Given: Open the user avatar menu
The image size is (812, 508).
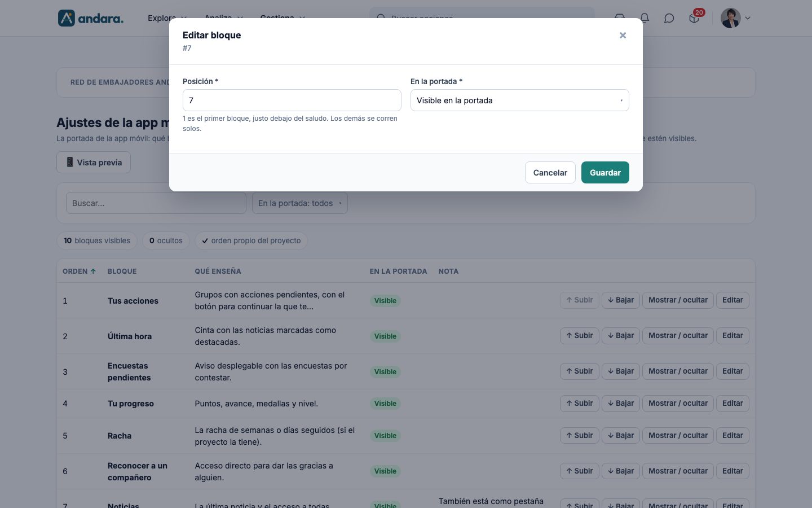Looking at the screenshot, I should [x=731, y=18].
